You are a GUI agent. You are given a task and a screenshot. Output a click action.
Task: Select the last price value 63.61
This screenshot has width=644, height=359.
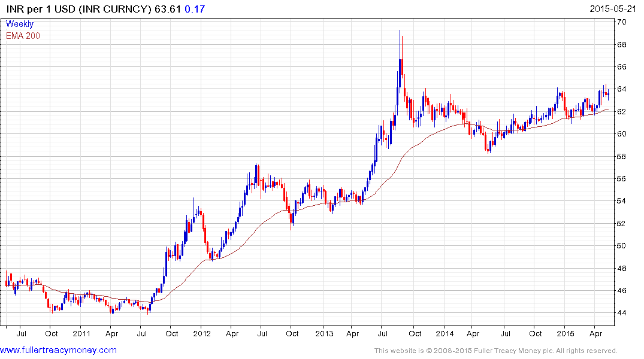click(x=168, y=9)
